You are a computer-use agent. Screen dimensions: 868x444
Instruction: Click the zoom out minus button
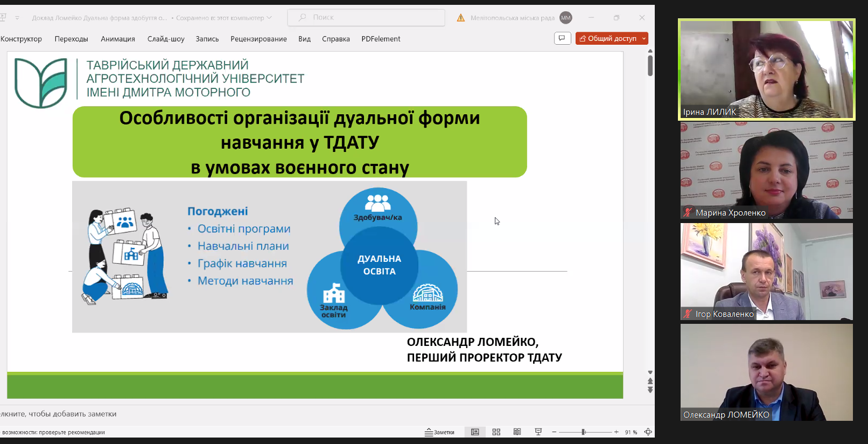554,432
